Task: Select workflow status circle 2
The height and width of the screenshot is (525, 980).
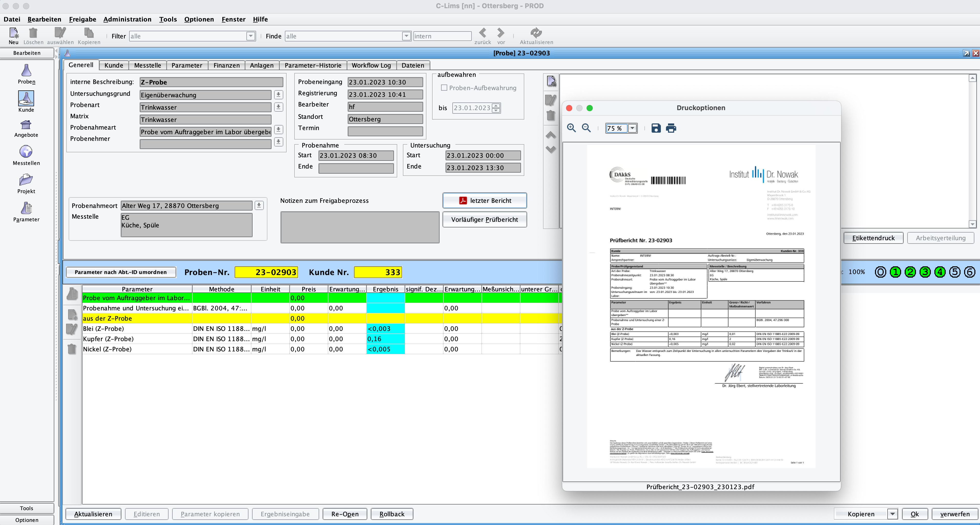Action: pos(910,272)
